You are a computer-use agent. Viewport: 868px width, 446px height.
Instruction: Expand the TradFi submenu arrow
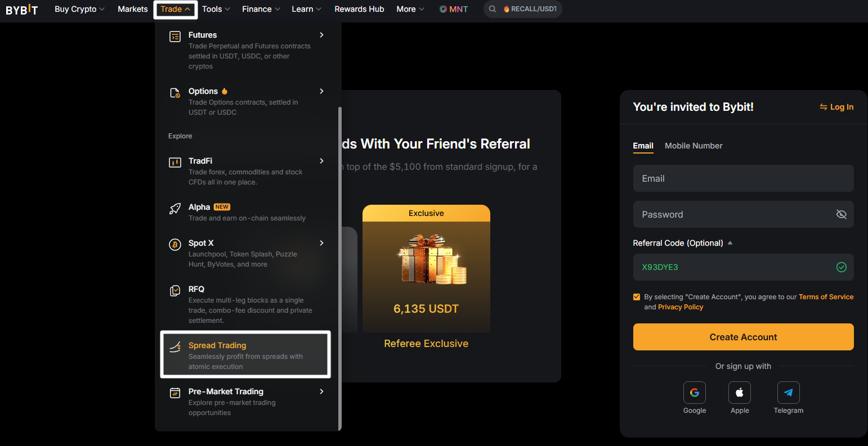pyautogui.click(x=321, y=161)
